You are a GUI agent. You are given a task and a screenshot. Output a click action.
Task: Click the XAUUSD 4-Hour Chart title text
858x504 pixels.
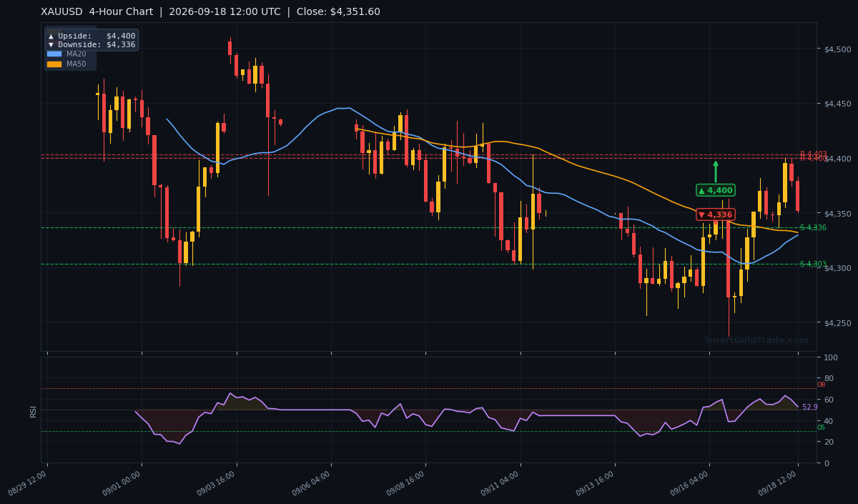pyautogui.click(x=210, y=12)
